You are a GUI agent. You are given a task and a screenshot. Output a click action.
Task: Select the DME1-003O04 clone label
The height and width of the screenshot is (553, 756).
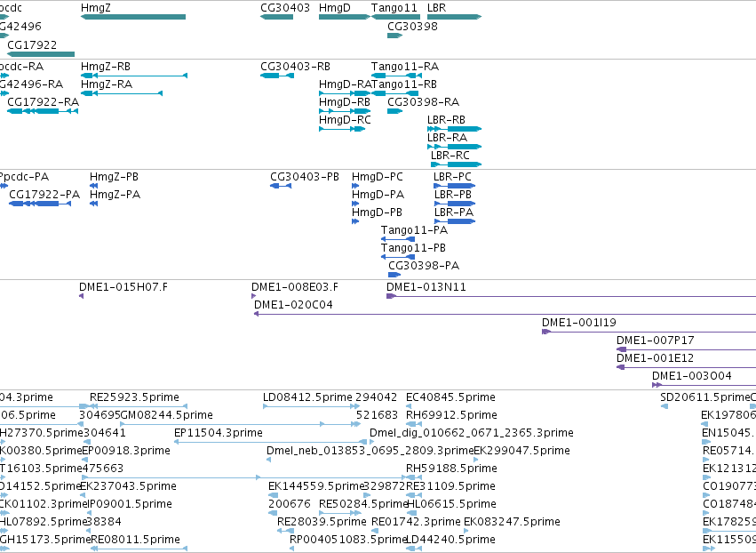pos(691,377)
